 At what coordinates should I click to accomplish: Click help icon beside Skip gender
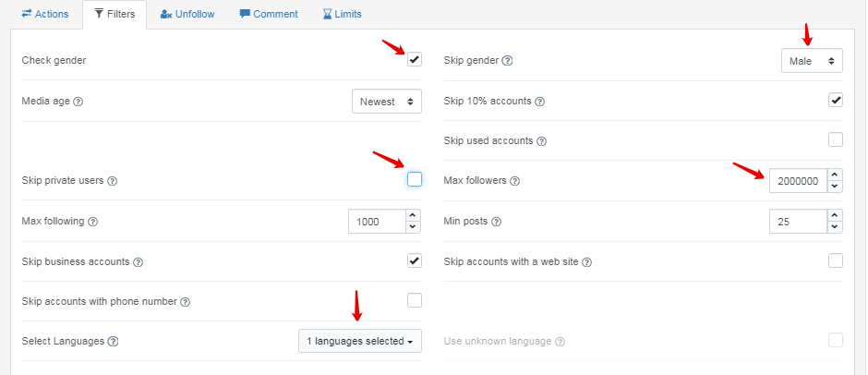(507, 61)
